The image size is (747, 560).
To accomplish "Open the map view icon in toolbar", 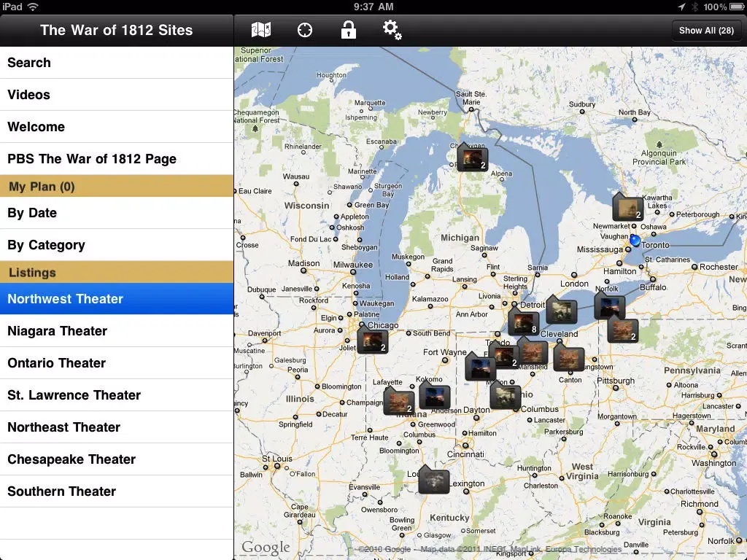I will point(261,30).
